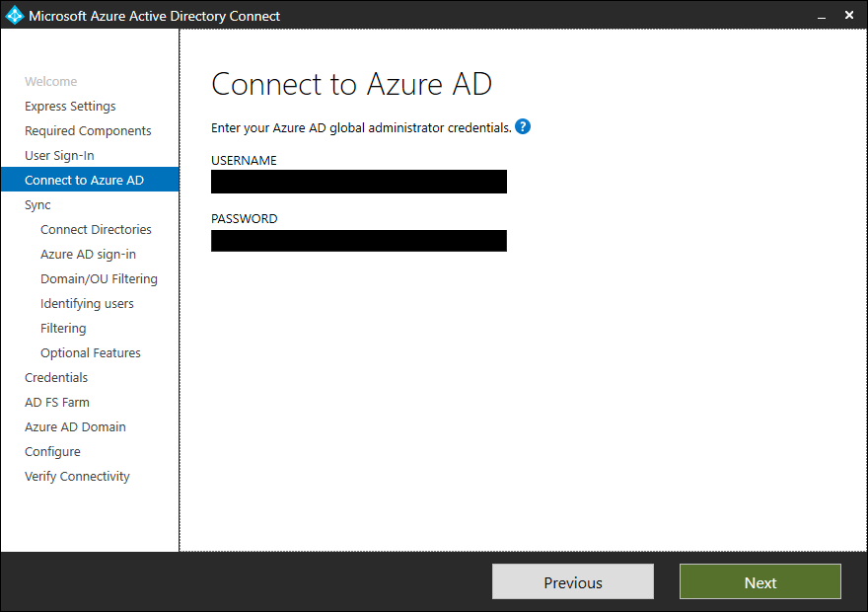
Task: Select Connect Directories sub-step
Action: [96, 229]
